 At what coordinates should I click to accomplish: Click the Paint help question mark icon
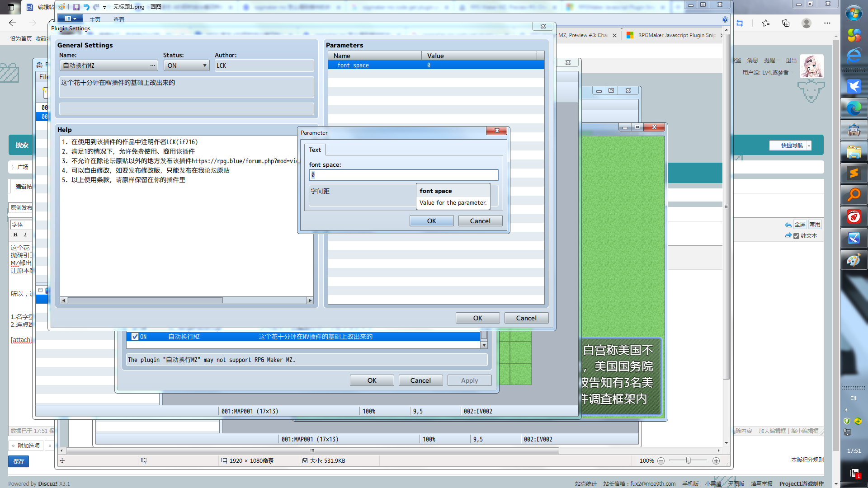[725, 19]
